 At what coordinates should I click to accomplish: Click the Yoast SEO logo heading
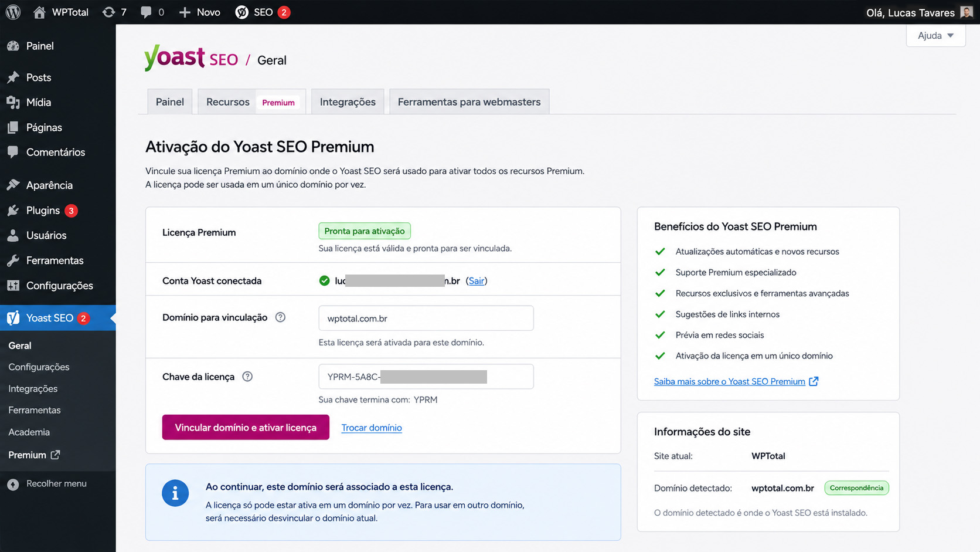(x=191, y=58)
